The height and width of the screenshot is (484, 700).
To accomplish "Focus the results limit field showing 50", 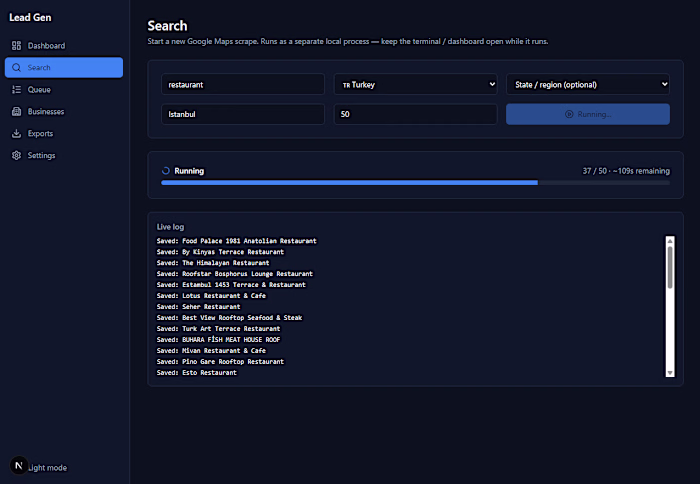I will click(x=415, y=114).
